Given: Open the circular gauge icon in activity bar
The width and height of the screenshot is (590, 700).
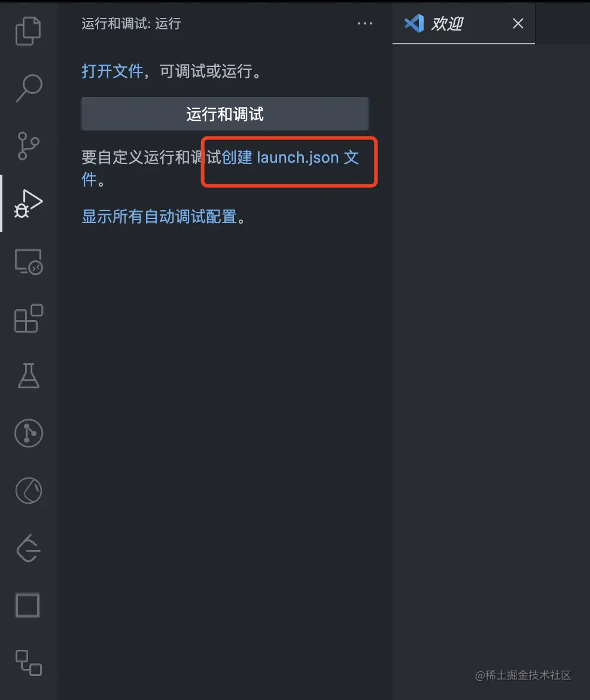Looking at the screenshot, I should [29, 491].
